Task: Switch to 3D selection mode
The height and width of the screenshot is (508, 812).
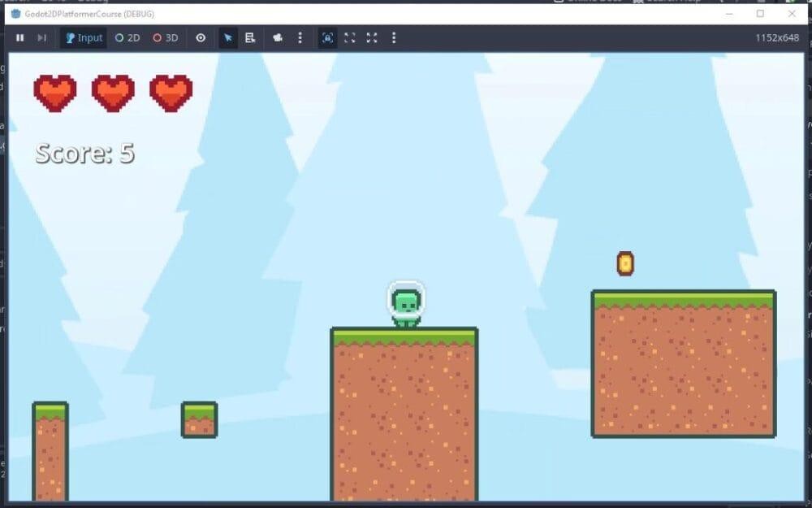Action: coord(166,38)
